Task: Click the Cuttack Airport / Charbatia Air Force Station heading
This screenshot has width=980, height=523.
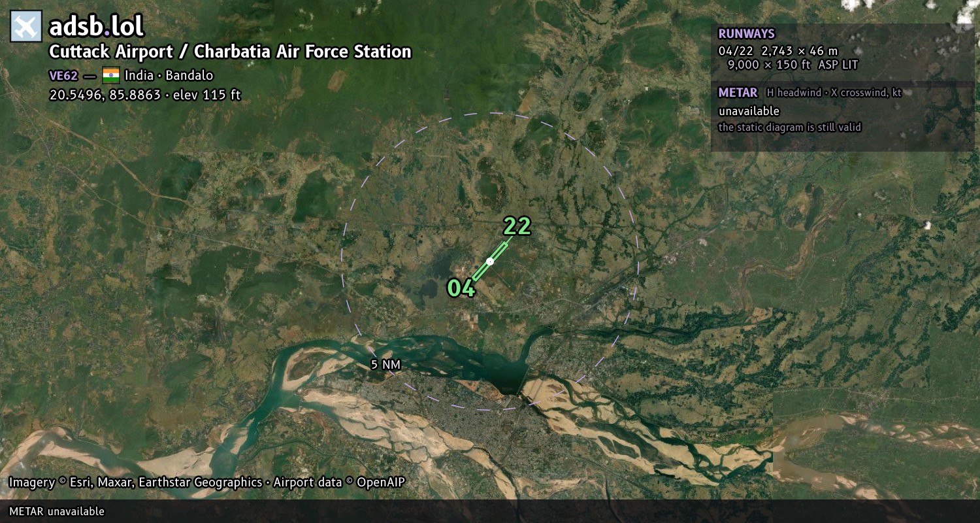Action: tap(230, 52)
